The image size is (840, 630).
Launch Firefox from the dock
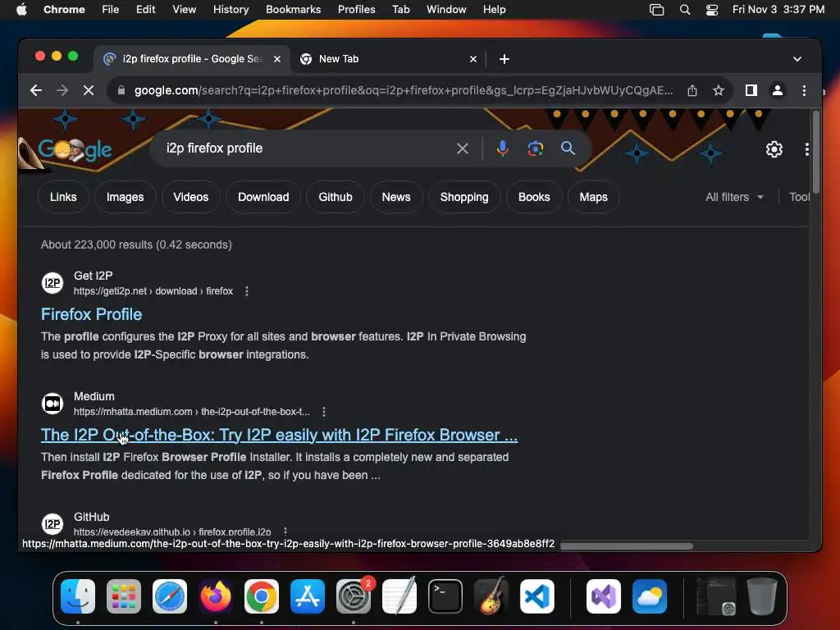click(216, 596)
